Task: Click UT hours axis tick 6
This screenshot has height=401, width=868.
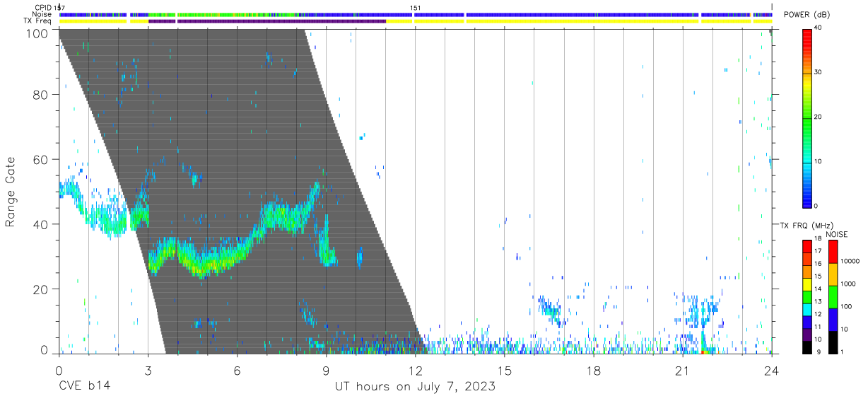Action: click(x=237, y=370)
